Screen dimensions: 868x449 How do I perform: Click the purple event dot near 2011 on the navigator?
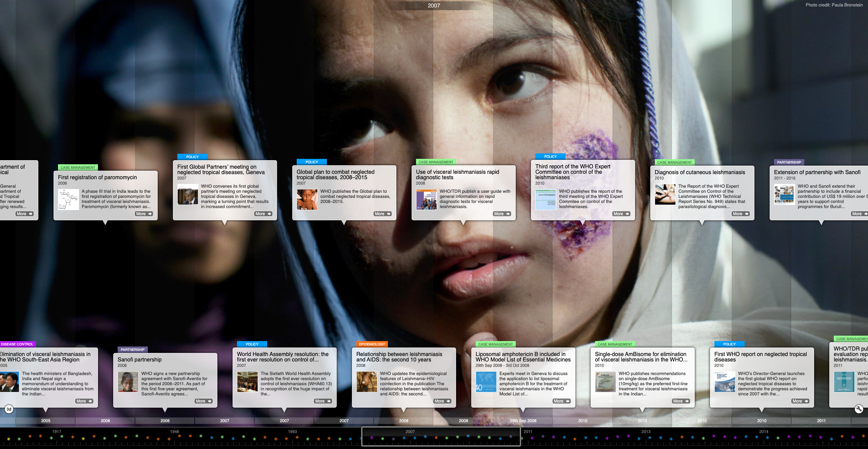(x=532, y=438)
